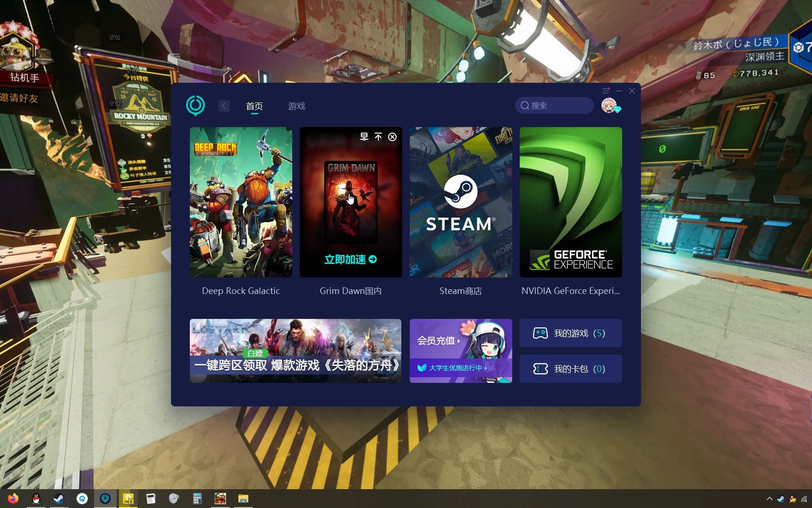Viewport: 812px width, 508px height.
Task: Click the Steam商店 title label
Action: coord(461,291)
